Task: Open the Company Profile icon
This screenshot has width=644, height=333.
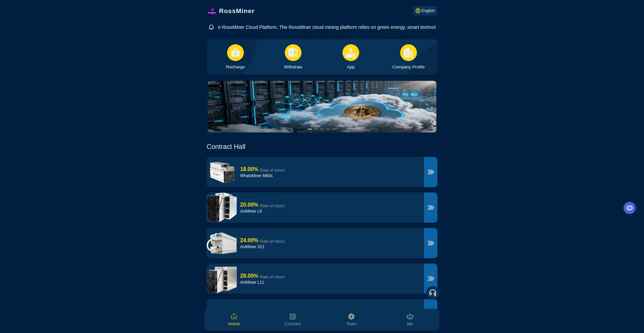Action: [408, 53]
